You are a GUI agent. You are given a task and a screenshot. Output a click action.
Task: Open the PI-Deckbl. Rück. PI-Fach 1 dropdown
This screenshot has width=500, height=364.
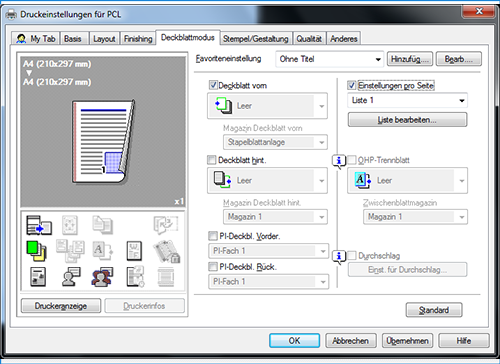269,282
